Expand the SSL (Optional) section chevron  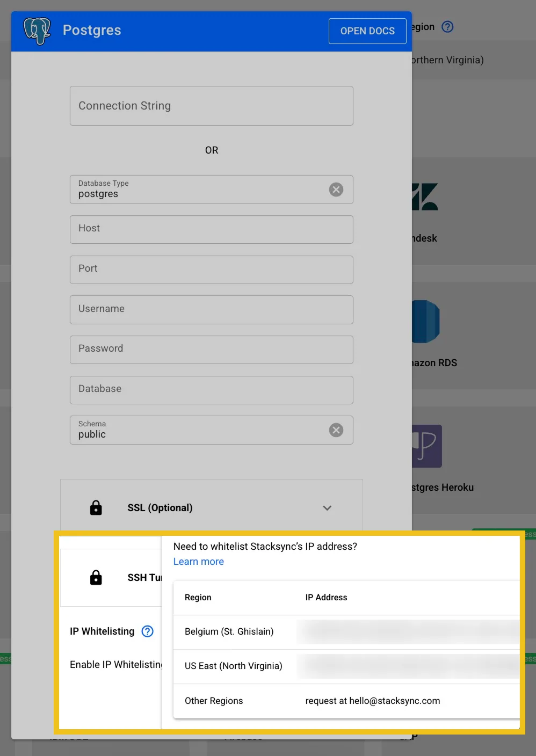(327, 508)
